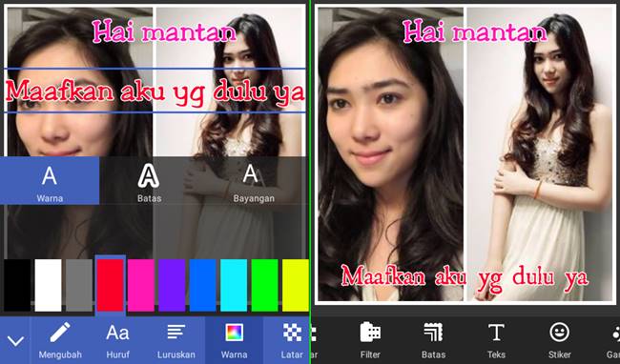The image size is (620, 364).
Task: Select 'Hai mantan' text in left editor
Action: [164, 31]
